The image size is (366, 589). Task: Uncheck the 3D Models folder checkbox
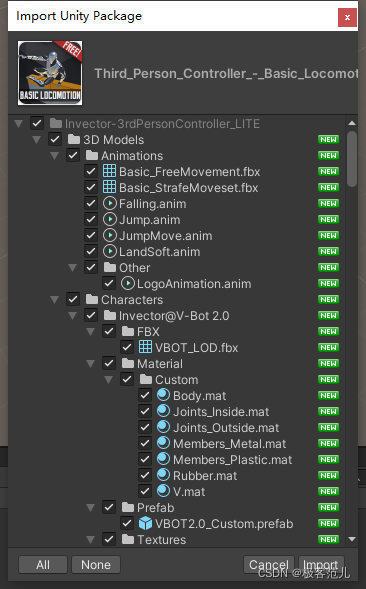coord(55,139)
